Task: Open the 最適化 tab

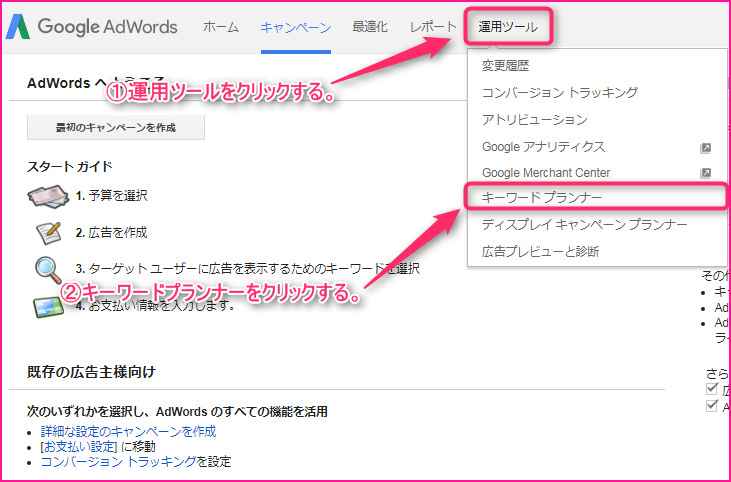Action: click(x=370, y=27)
